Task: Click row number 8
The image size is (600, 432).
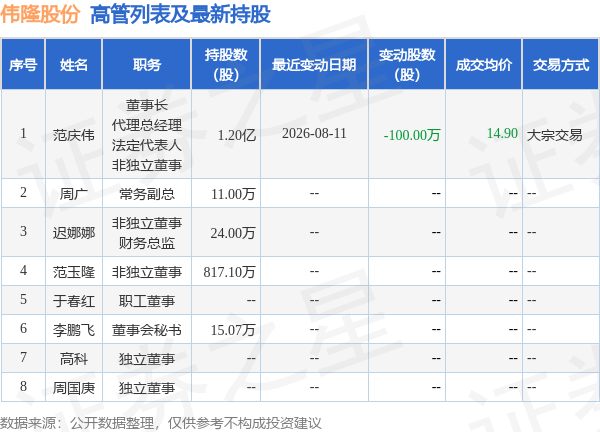Action: point(23,386)
